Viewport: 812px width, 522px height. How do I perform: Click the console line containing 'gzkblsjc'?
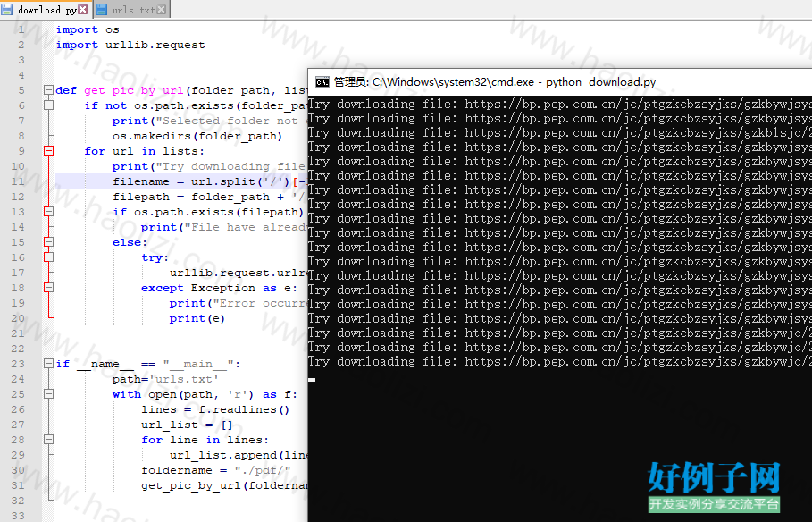pyautogui.click(x=560, y=132)
